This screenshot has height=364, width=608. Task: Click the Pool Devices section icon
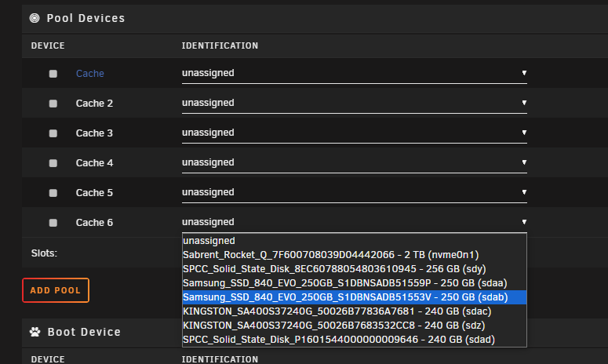pyautogui.click(x=35, y=18)
